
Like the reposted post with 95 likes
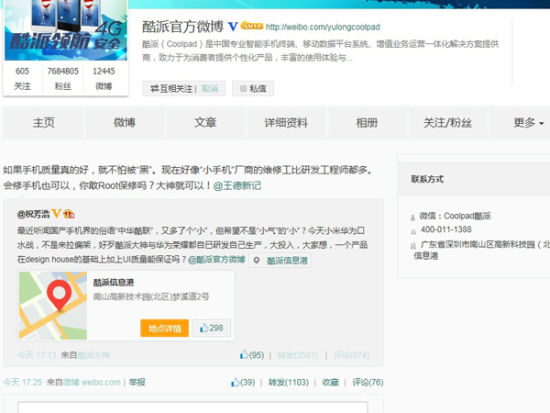click(244, 355)
